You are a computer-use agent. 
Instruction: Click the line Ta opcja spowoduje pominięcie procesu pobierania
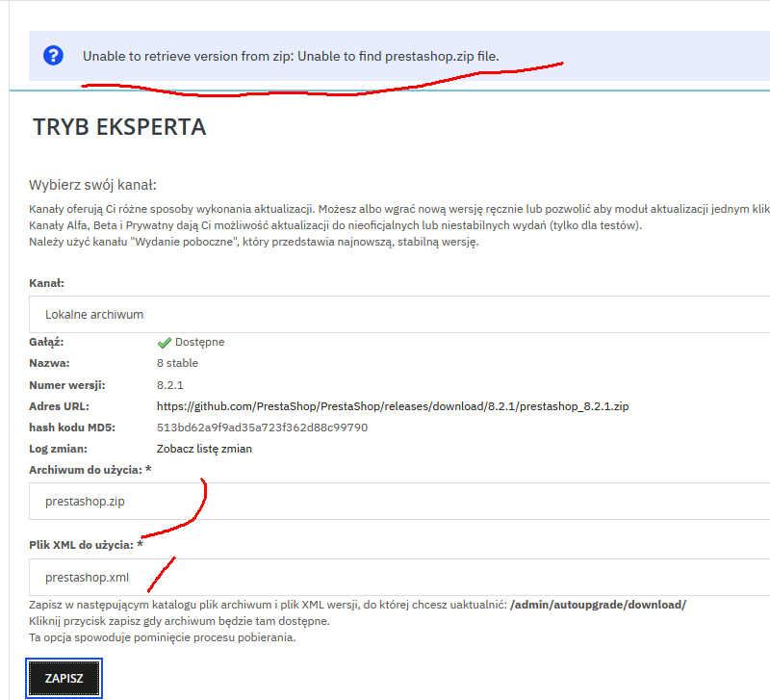click(x=163, y=637)
